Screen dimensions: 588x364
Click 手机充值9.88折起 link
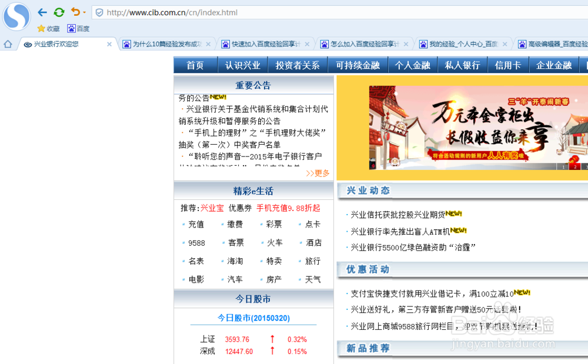point(288,208)
